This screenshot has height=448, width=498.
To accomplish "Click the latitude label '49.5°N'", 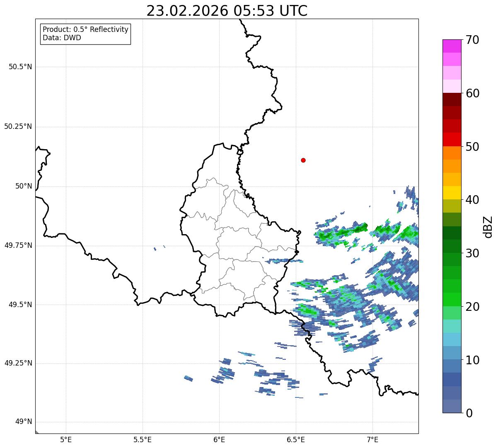I will (20, 305).
